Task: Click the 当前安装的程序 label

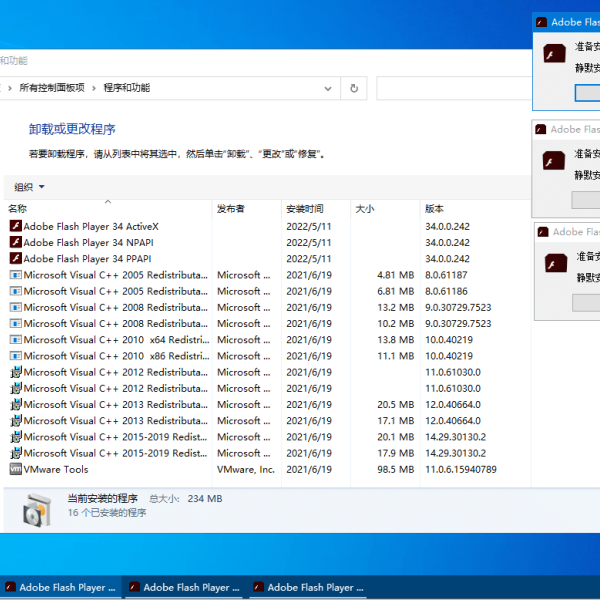Action: point(102,499)
